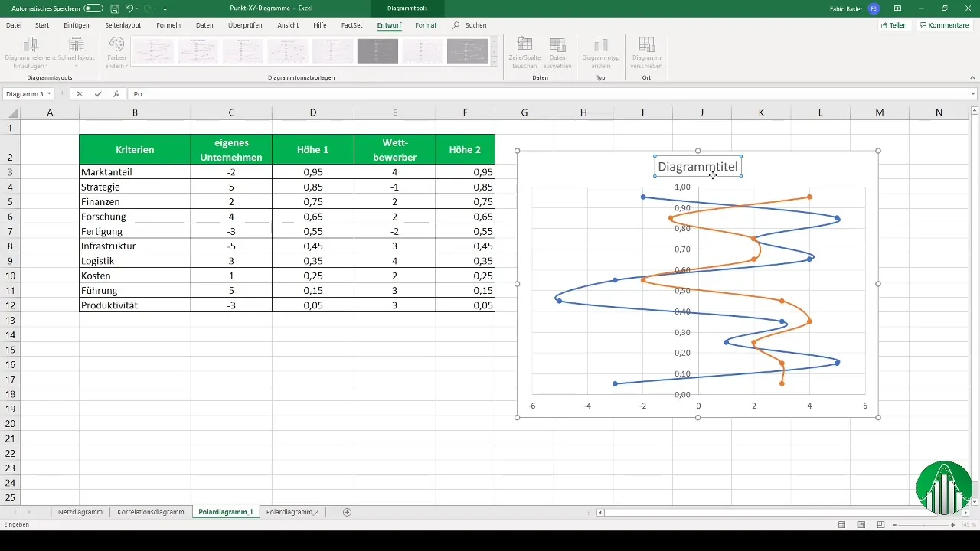Viewport: 980px width, 551px height.
Task: Click the cell containing Forschung
Action: point(135,216)
